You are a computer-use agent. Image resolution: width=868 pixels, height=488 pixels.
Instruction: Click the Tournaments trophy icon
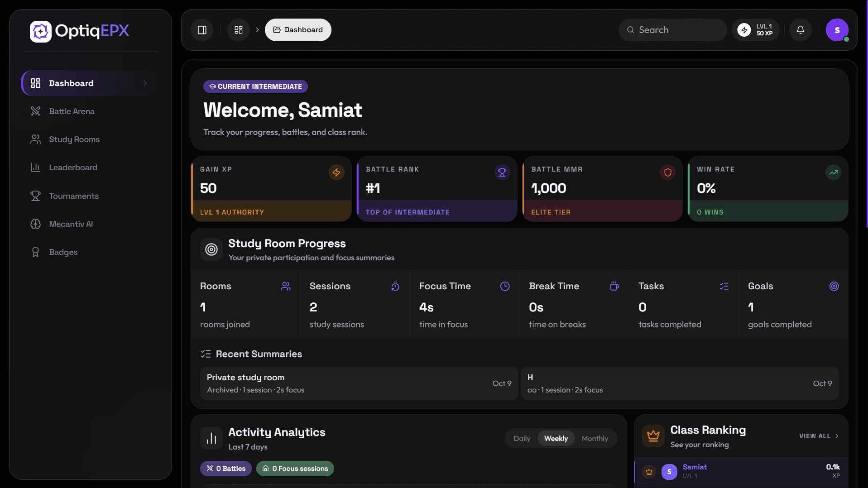pyautogui.click(x=35, y=196)
